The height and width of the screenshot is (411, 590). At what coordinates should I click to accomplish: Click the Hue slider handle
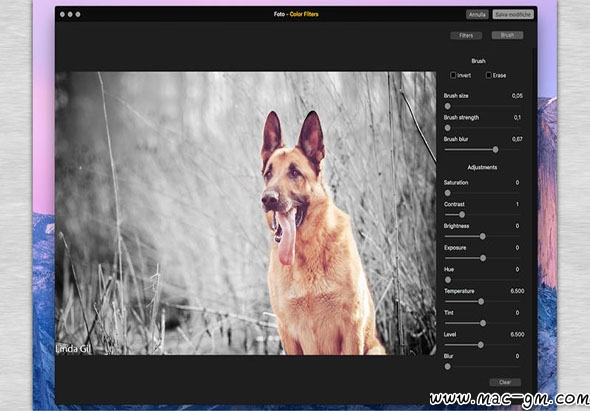[x=448, y=280]
